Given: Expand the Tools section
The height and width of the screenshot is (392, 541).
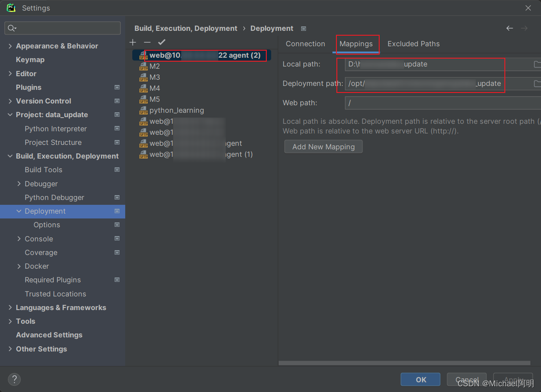Looking at the screenshot, I should point(10,321).
